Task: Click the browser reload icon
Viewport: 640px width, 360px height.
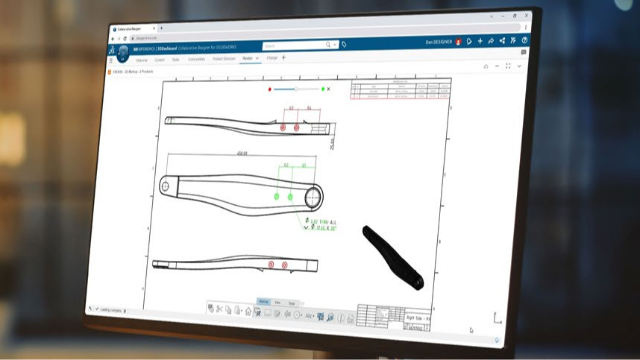Action: (125, 38)
